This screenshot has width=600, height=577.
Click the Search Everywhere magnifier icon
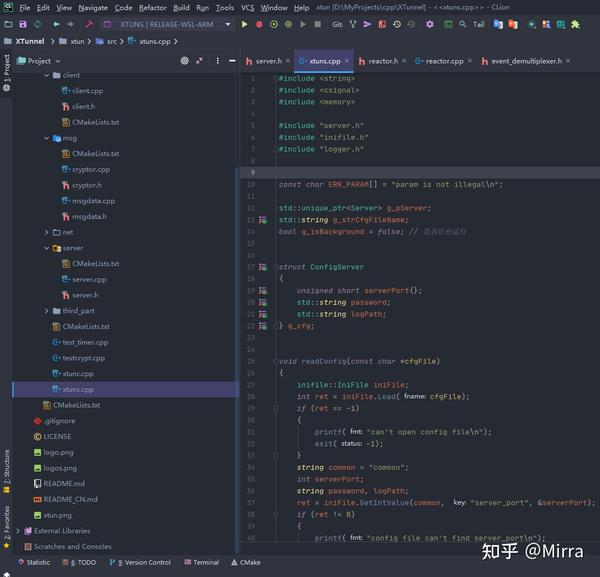click(x=463, y=24)
